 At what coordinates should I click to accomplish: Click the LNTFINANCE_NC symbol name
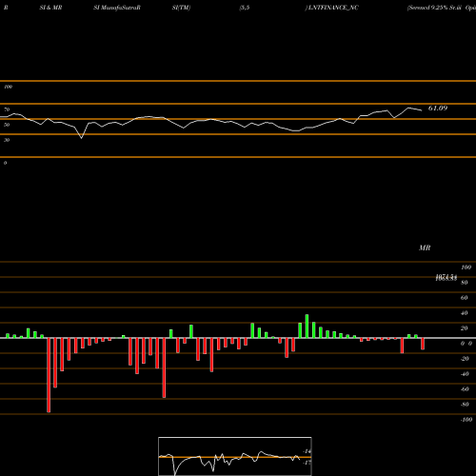pyautogui.click(x=332, y=8)
